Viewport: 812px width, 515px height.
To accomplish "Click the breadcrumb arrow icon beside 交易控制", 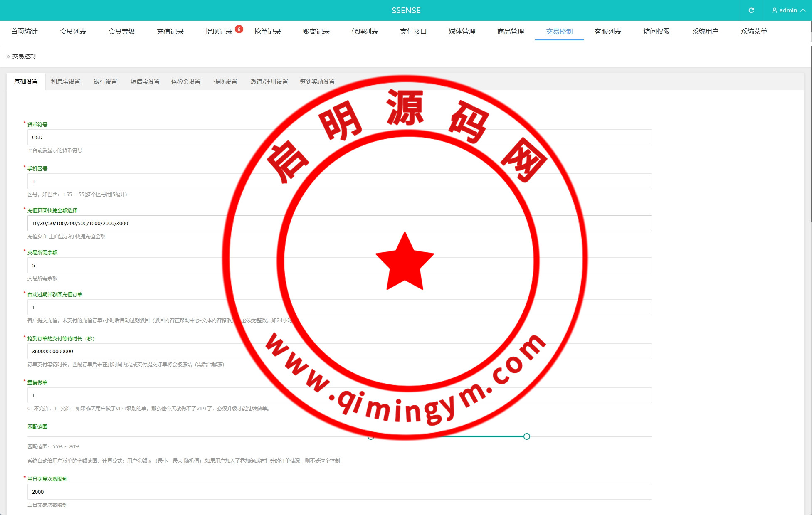I will coord(8,57).
